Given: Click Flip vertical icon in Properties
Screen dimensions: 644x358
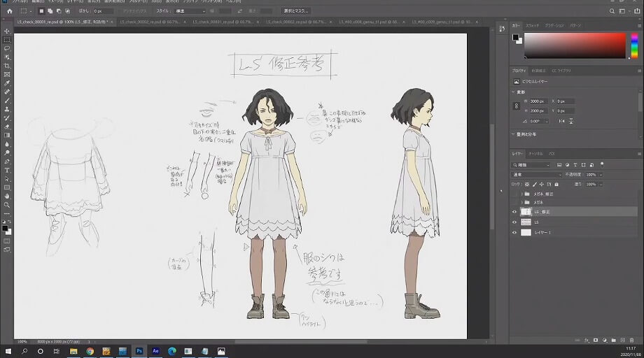Looking at the screenshot, I should coord(571,121).
